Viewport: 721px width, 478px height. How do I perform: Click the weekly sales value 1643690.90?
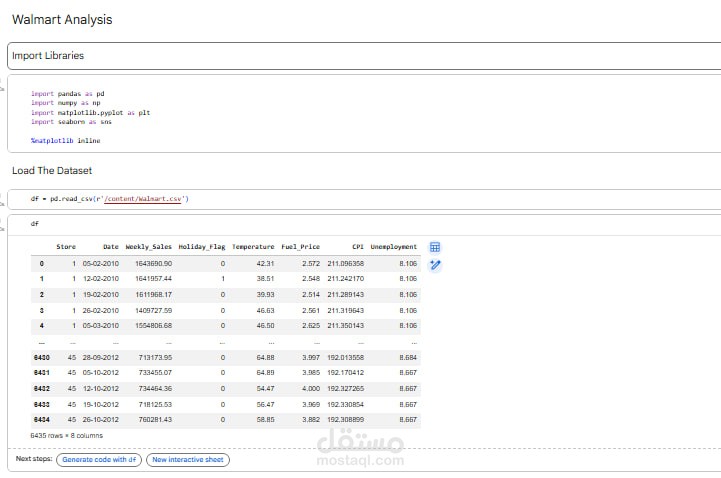click(154, 264)
